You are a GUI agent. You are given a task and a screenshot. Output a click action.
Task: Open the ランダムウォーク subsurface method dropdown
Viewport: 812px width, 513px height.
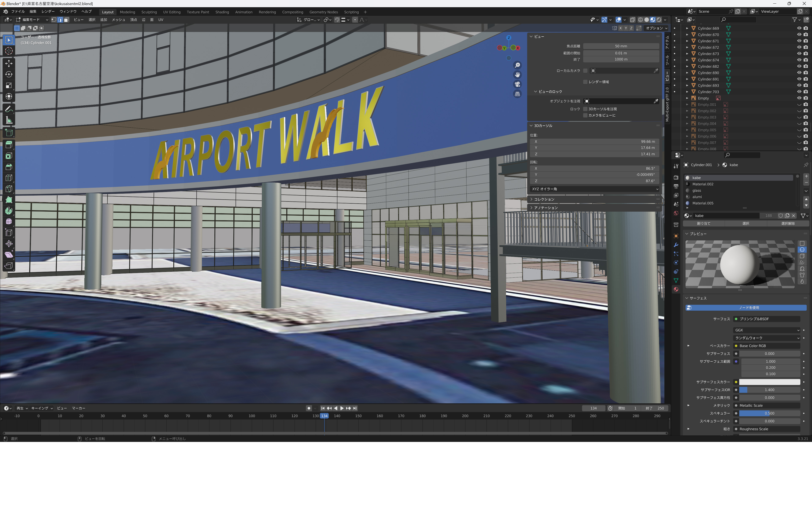767,338
